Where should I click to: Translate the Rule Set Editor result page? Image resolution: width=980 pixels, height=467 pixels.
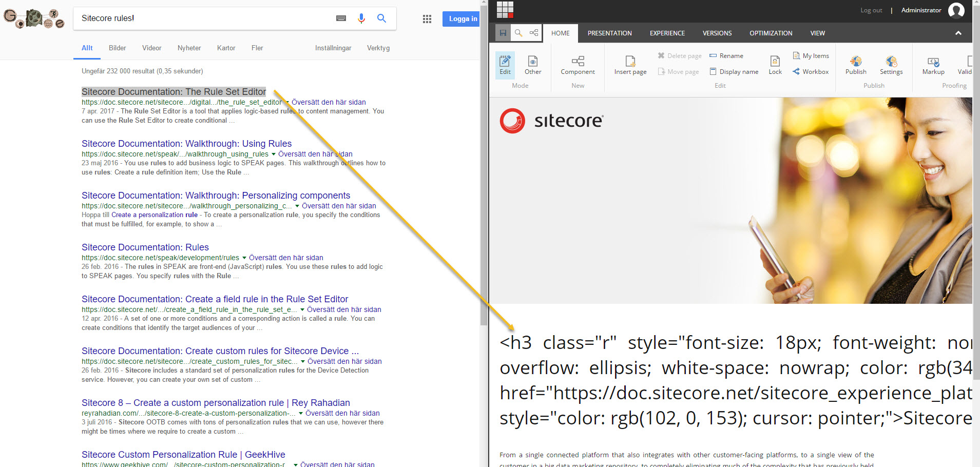coord(329,102)
